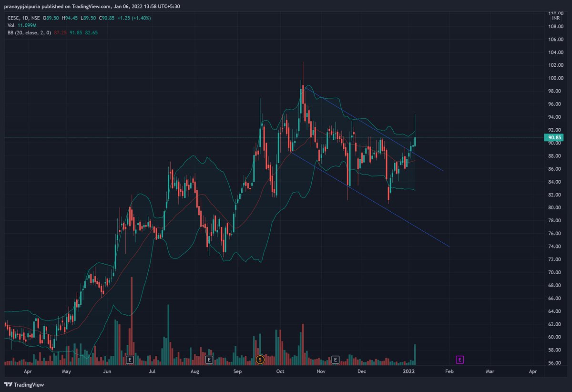Click the earnings "E" marker near November
This screenshot has width=572, height=392.
pos(337,360)
